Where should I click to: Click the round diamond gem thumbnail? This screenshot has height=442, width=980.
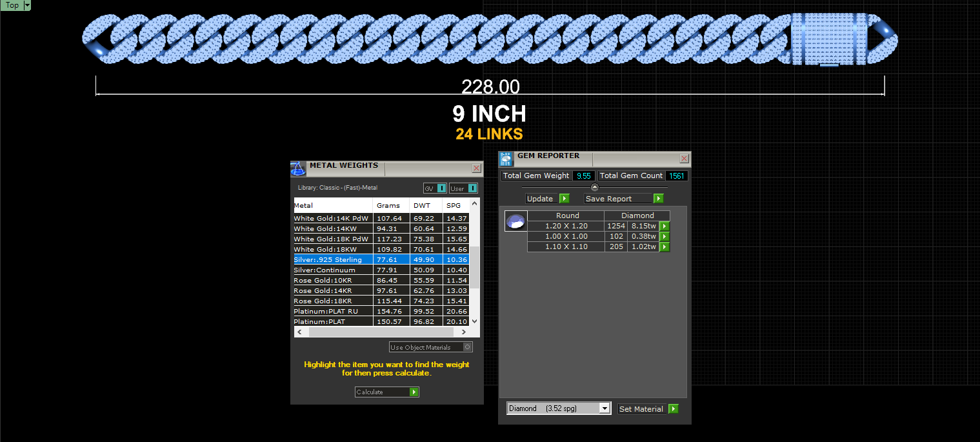(x=516, y=221)
